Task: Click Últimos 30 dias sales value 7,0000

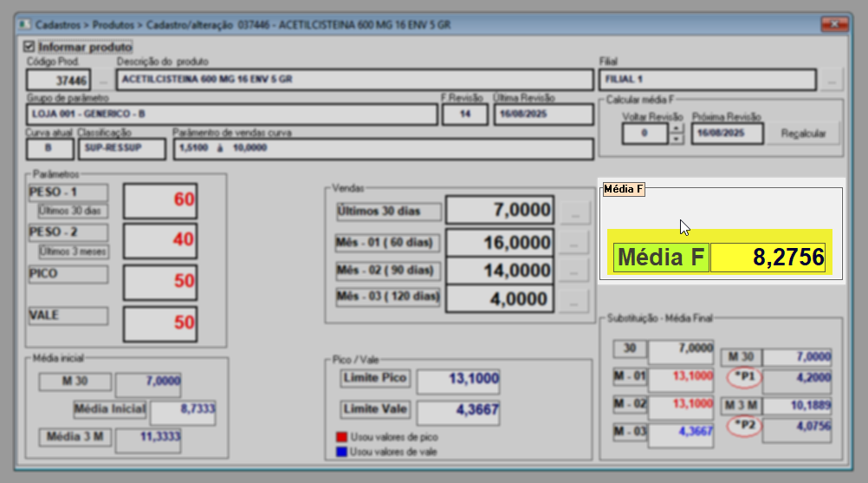Action: tap(499, 210)
